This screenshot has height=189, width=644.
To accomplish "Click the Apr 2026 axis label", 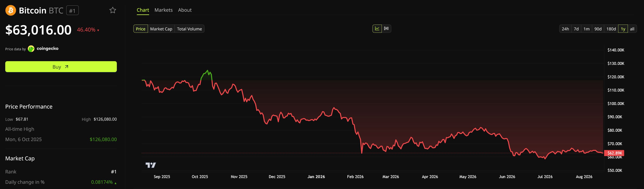I will [430, 177].
